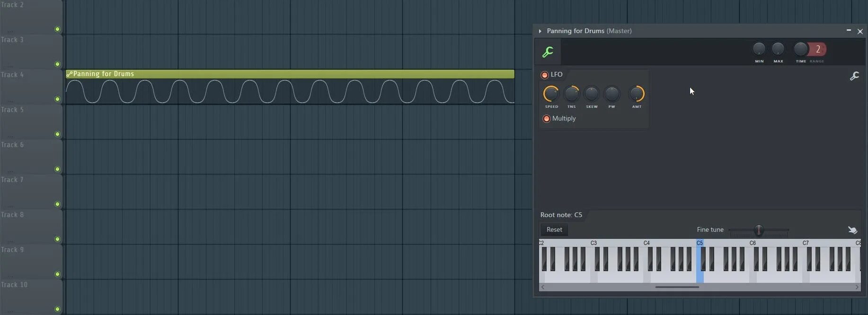The image size is (868, 315).
Task: Select the Panning for Drums clip title
Action: tap(104, 74)
